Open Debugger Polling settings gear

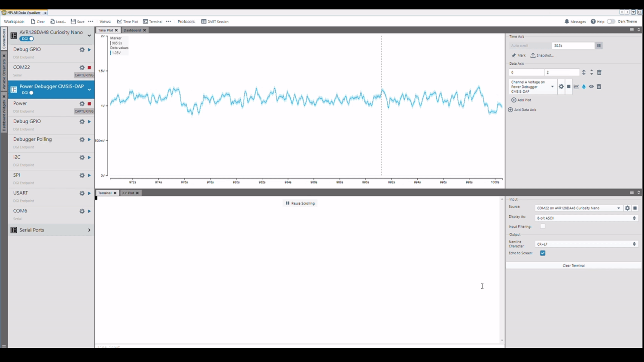pos(82,140)
